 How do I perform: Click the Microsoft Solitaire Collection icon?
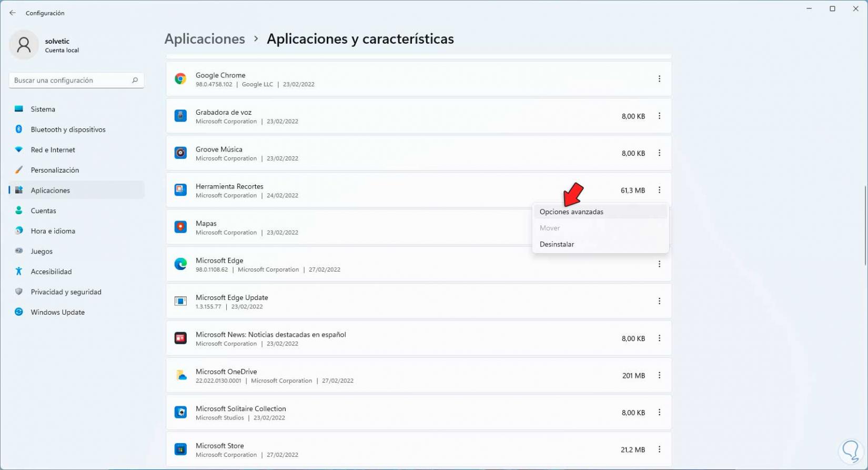pos(180,412)
